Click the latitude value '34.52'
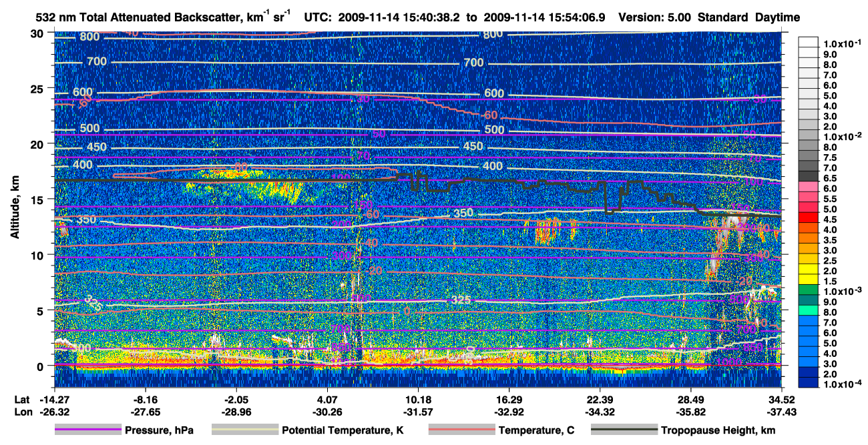The height and width of the screenshot is (445, 868). click(782, 400)
